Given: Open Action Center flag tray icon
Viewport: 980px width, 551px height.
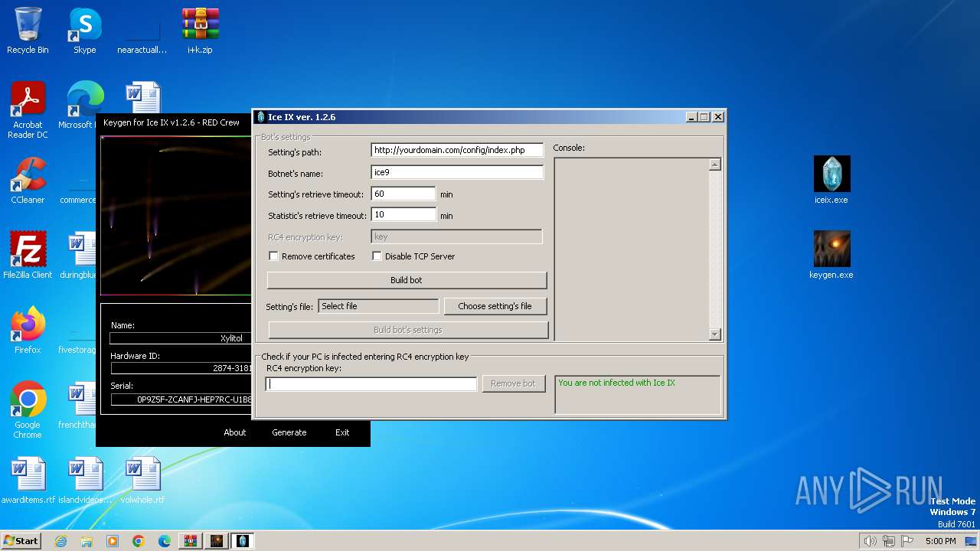Looking at the screenshot, I should (x=907, y=541).
